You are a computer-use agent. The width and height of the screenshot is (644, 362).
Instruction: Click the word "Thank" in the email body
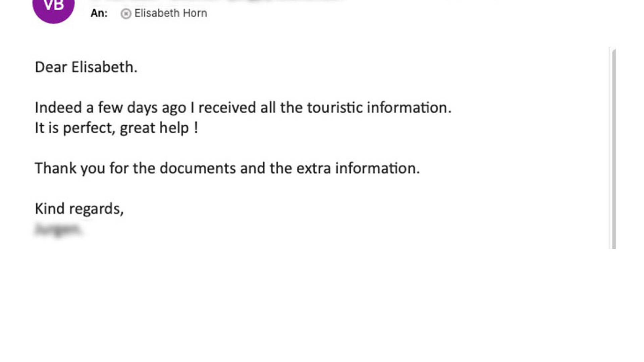[56, 168]
